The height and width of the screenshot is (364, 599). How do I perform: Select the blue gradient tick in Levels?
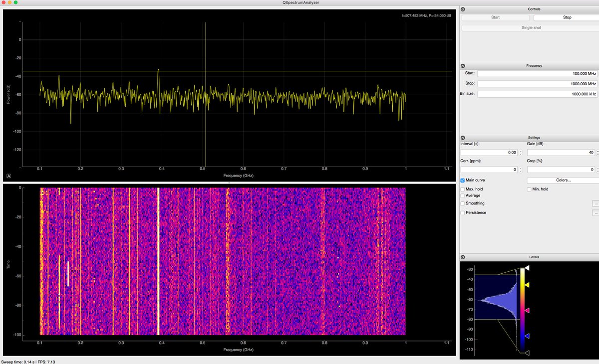[x=527, y=337]
